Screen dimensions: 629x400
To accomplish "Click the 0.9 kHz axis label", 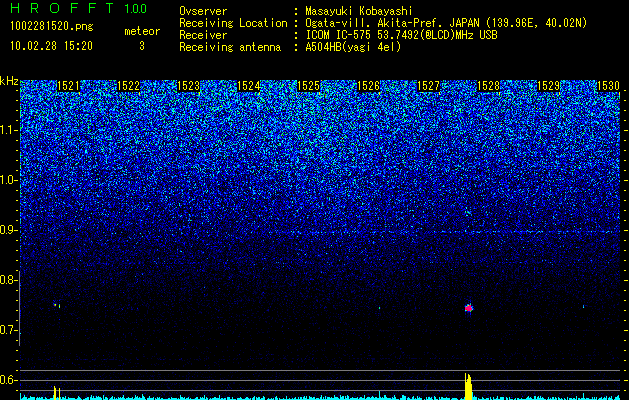I will 8,230.
